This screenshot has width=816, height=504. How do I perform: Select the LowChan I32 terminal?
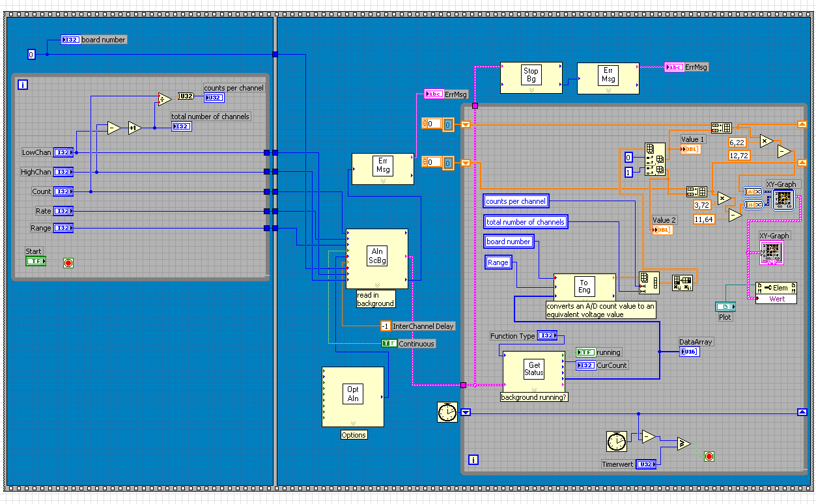click(63, 152)
